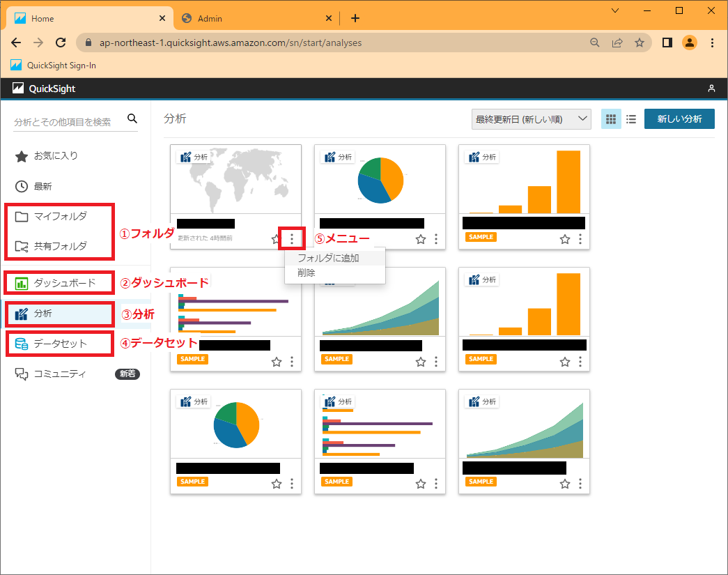
Task: Star the bottom-row area chart analysis
Action: point(564,484)
